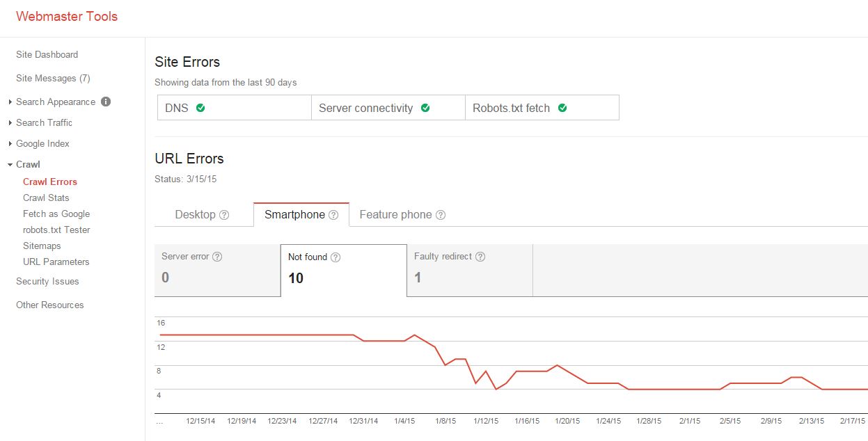Viewport: 868px width, 441px height.
Task: Click the 1/20/15 date label on chart
Action: [567, 421]
